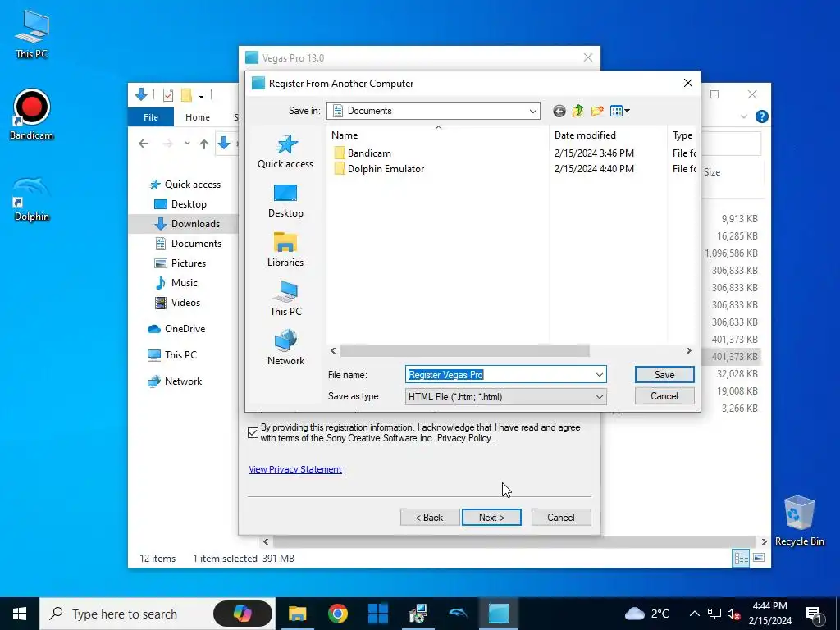Click New folder icon in Explorer title bar

point(186,95)
